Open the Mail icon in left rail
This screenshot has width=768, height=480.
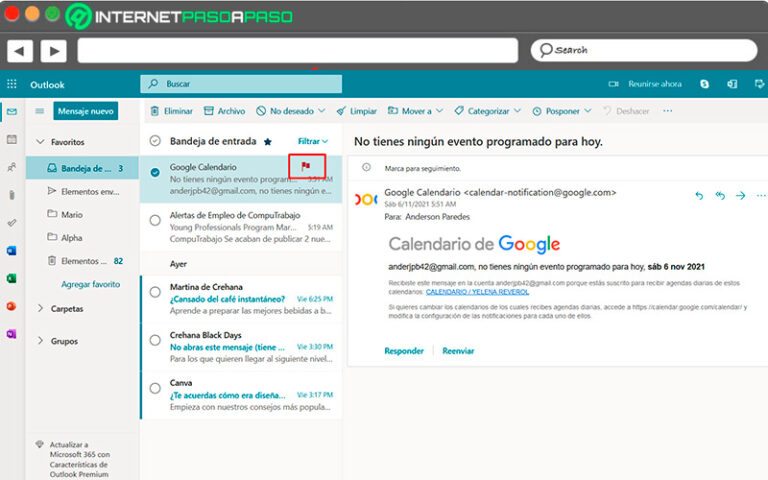12,112
